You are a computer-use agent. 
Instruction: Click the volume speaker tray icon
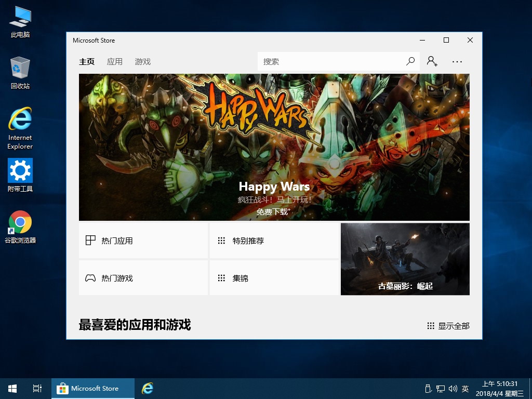tap(453, 389)
